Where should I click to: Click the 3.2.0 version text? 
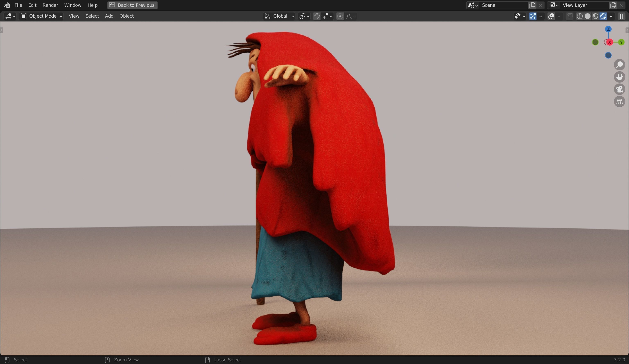[x=619, y=360]
